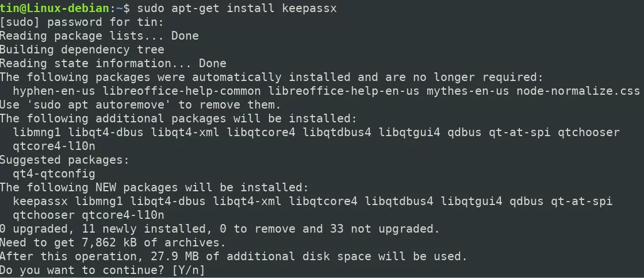This screenshot has height=278, width=644.
Task: Click 'qtchooser' on the last NEW packages line
Action: 44,215
